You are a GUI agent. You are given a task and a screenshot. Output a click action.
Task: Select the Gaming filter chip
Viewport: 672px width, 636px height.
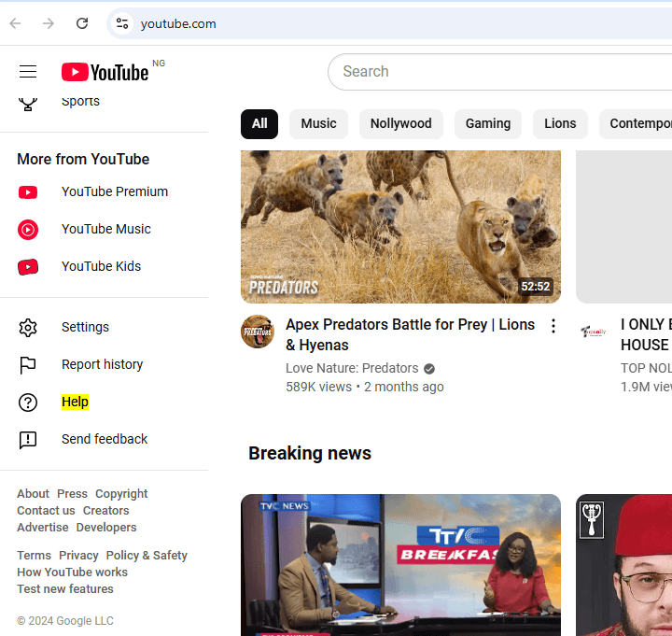pos(488,124)
